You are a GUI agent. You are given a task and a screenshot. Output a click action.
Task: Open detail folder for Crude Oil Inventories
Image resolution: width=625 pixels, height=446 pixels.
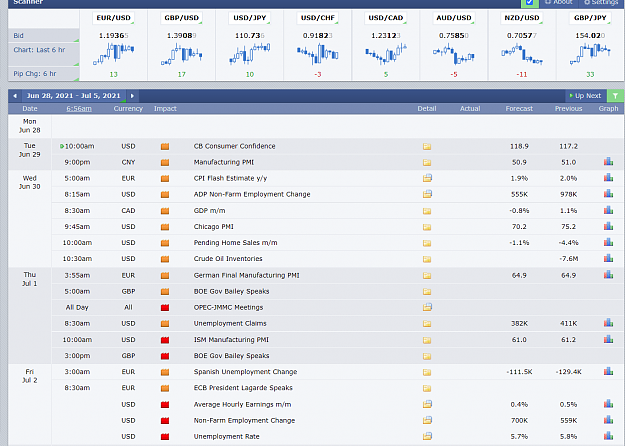pos(427,259)
